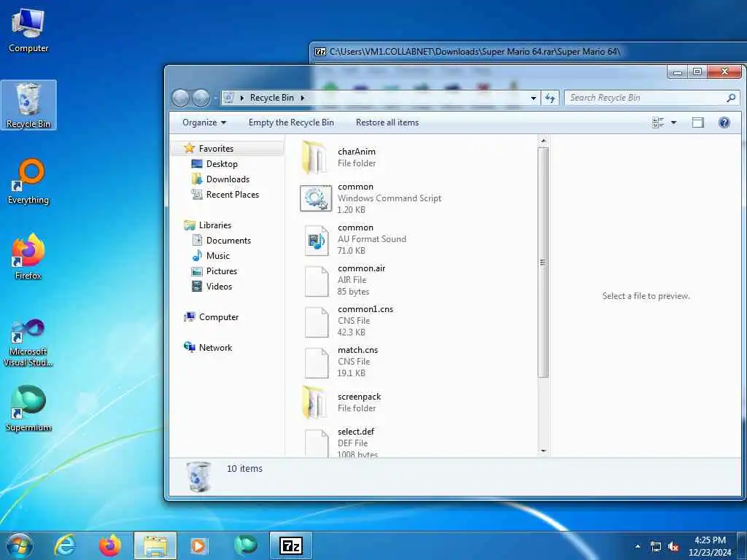Open Microsoft Visual Studio desktop shortcut
Image resolution: width=747 pixels, height=560 pixels.
point(28,343)
